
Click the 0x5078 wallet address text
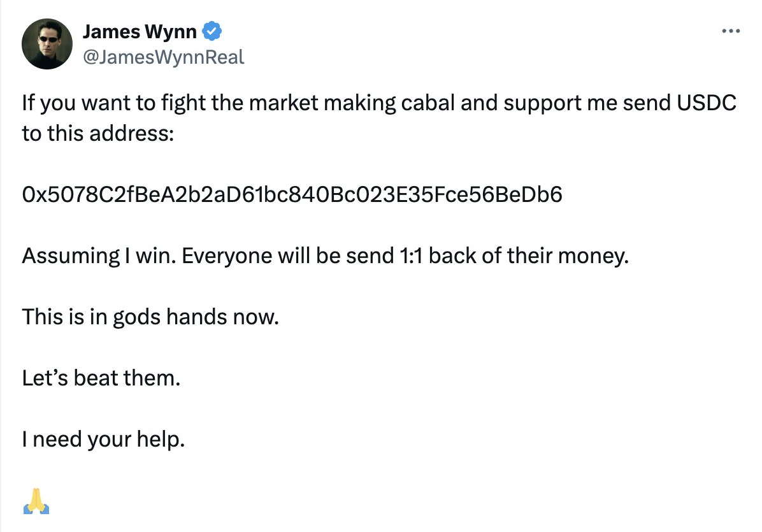[292, 194]
